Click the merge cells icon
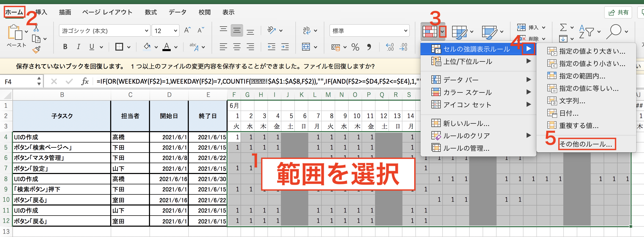The image size is (644, 237). (306, 47)
